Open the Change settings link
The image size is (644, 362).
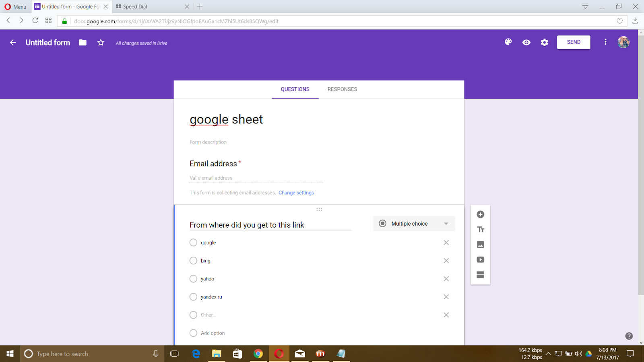point(296,193)
